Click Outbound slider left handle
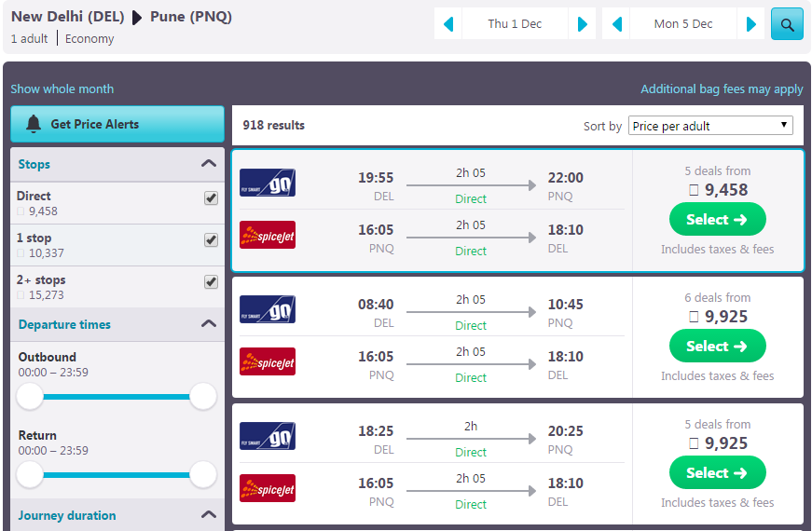This screenshot has width=812, height=531. (30, 397)
